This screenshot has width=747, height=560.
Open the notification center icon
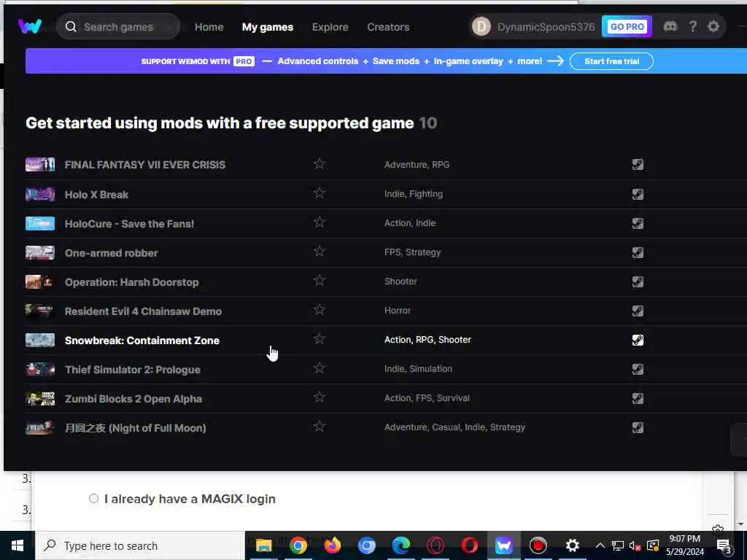724,546
